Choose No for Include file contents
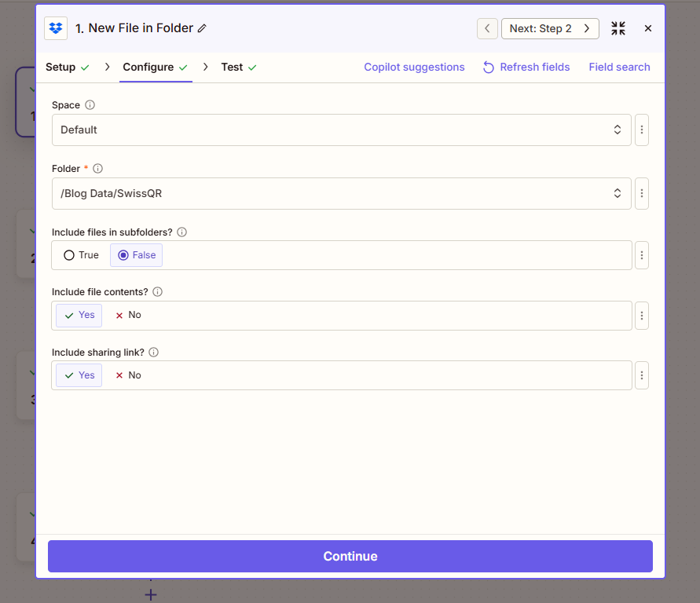This screenshot has width=700, height=603. click(x=128, y=315)
